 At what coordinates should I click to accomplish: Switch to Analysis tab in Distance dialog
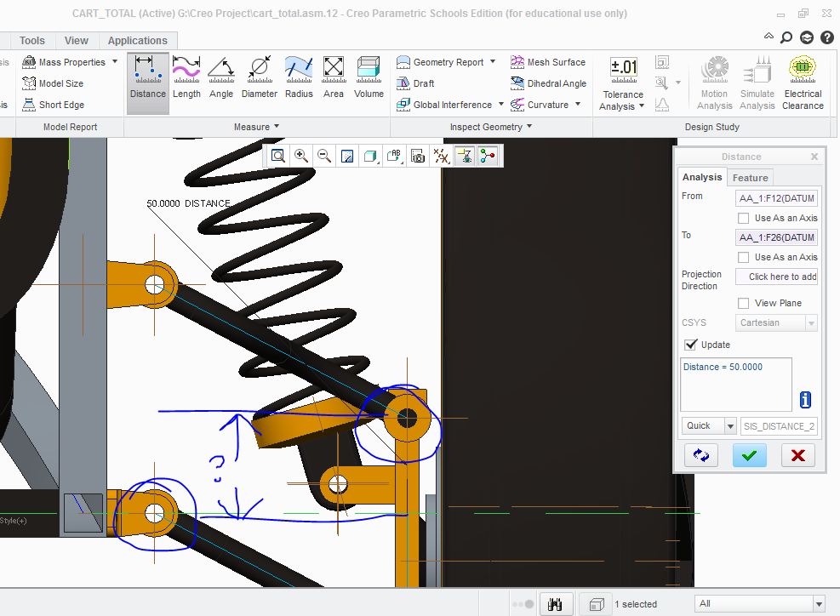[702, 177]
